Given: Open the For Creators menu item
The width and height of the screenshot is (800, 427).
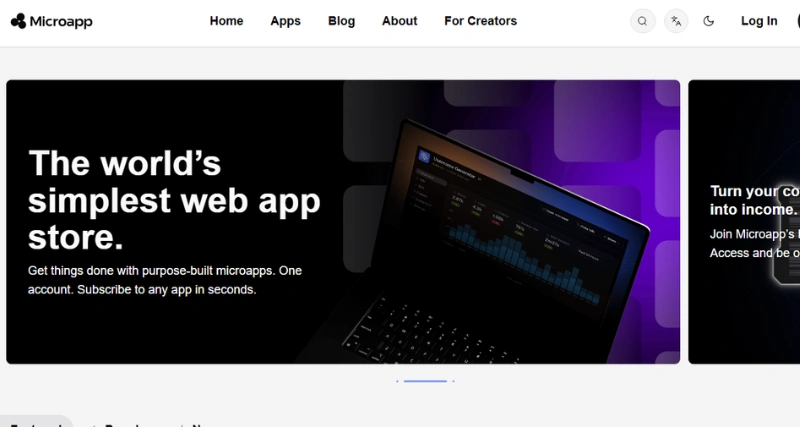Looking at the screenshot, I should tap(481, 21).
